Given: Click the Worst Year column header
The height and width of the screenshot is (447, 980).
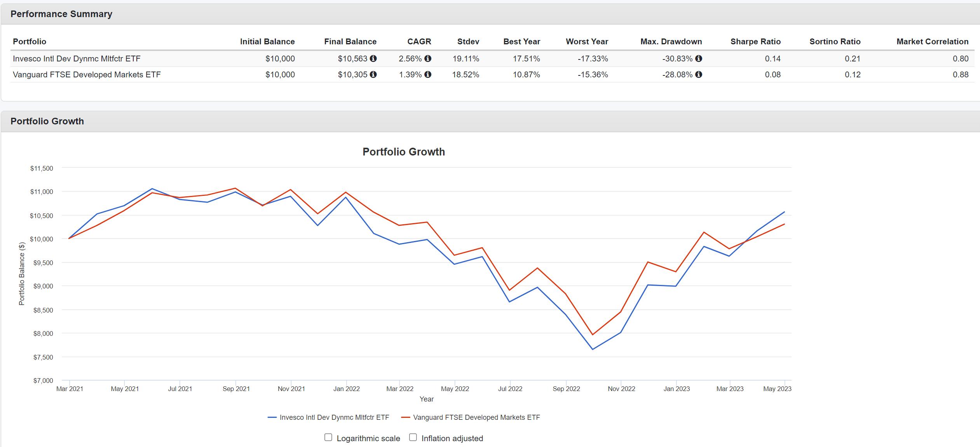Looking at the screenshot, I should [x=587, y=41].
